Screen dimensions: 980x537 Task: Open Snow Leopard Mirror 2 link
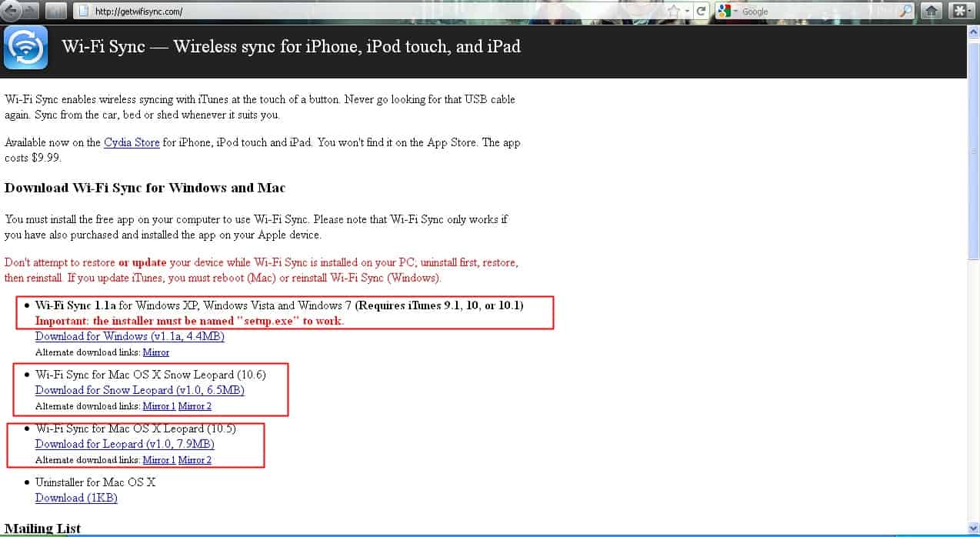[195, 406]
